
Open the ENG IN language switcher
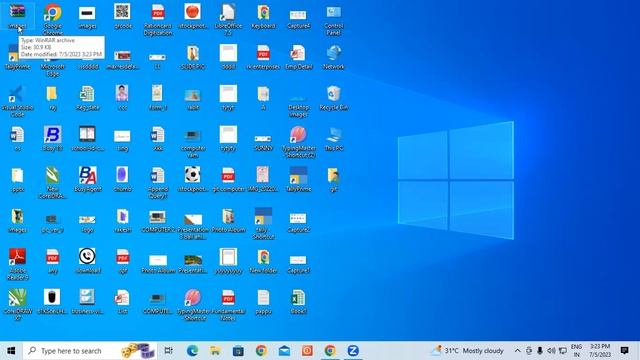pyautogui.click(x=576, y=351)
